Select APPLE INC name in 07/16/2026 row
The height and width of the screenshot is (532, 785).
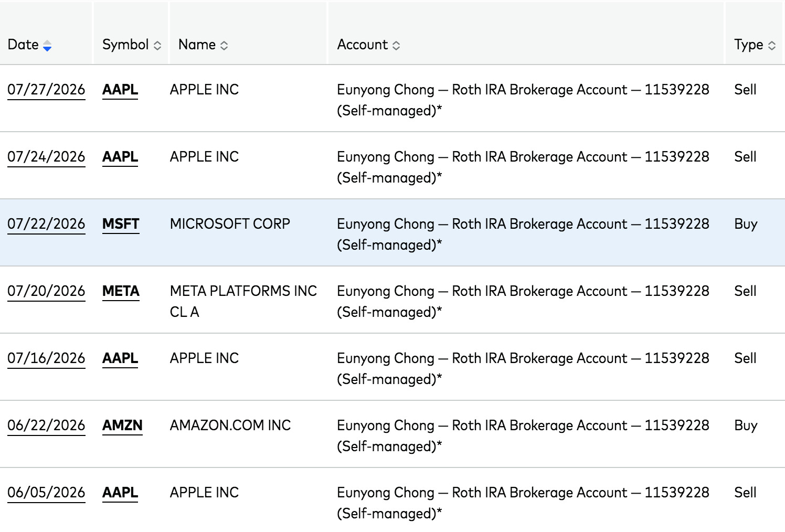click(204, 358)
